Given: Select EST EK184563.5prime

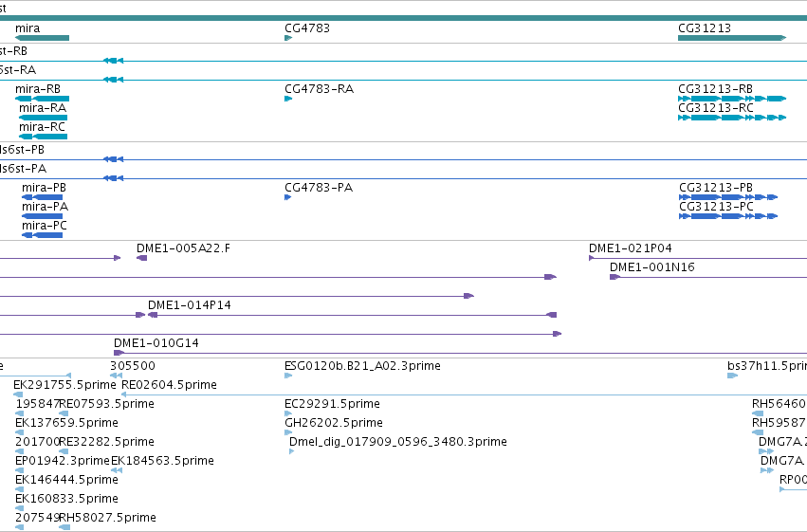Looking at the screenshot, I should click(x=117, y=469).
